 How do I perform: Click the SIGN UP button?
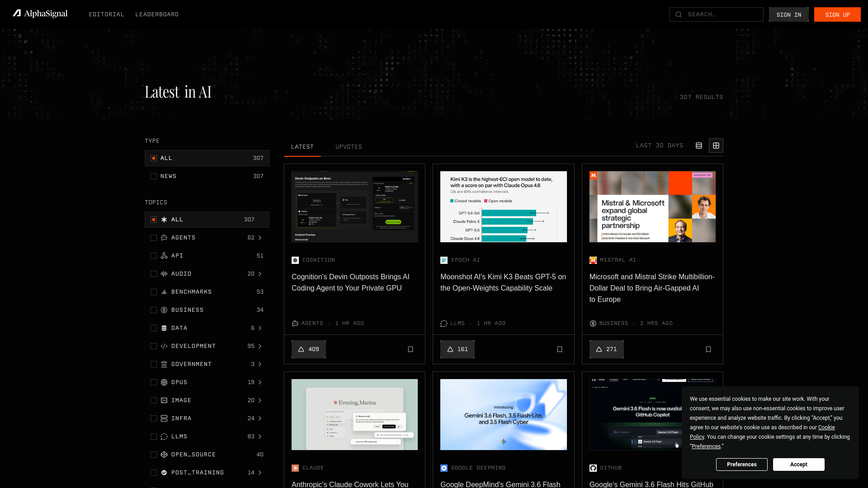coord(837,14)
